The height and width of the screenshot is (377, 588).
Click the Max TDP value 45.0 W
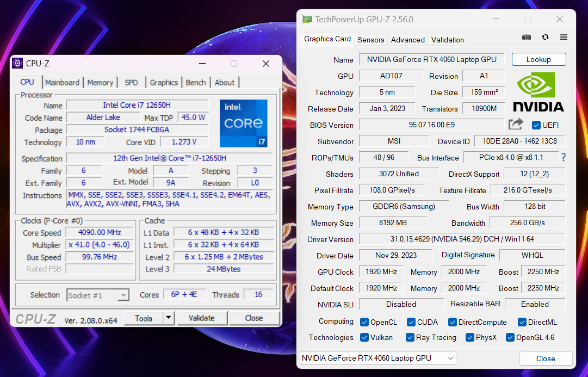tap(193, 118)
